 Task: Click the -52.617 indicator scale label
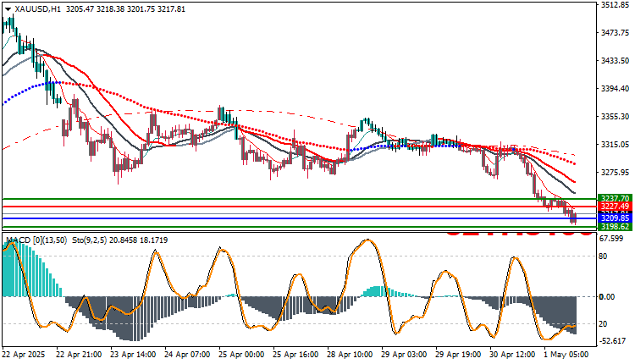tap(612, 341)
